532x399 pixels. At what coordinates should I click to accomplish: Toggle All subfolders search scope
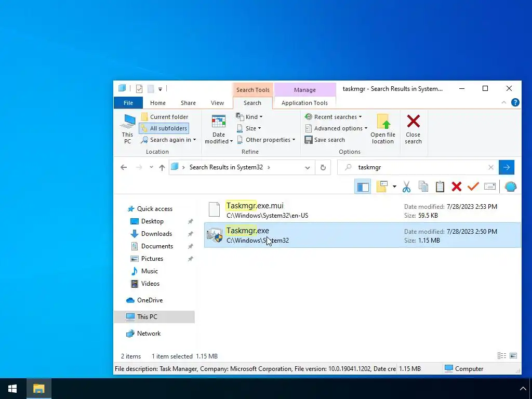click(x=164, y=128)
